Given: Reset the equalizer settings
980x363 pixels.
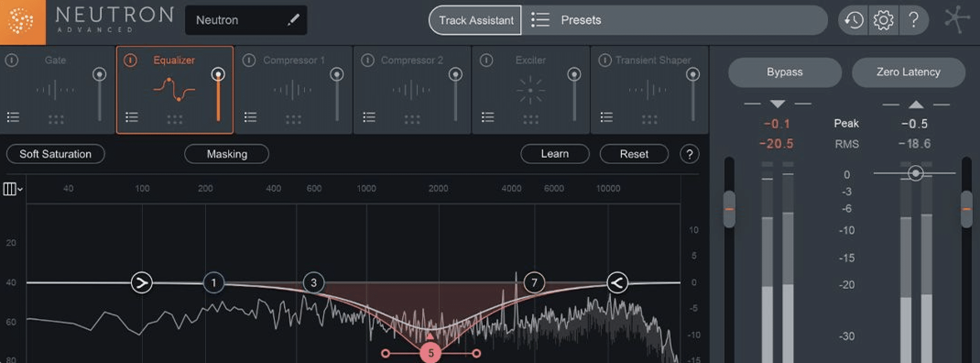Looking at the screenshot, I should coord(634,154).
